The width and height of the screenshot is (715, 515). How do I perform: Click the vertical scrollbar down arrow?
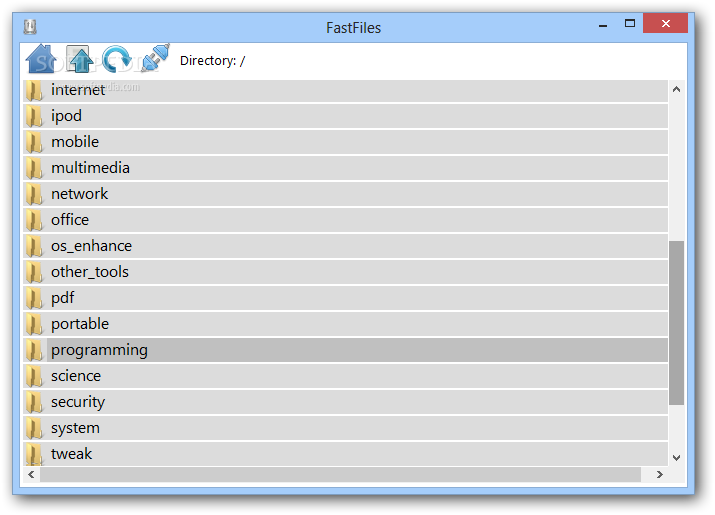(x=676, y=458)
